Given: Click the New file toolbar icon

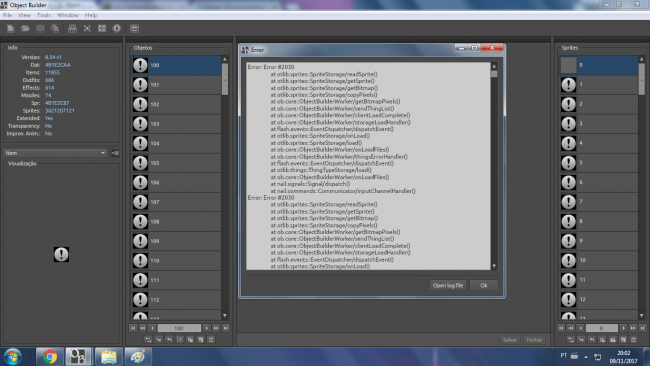Looking at the screenshot, I should [11, 28].
